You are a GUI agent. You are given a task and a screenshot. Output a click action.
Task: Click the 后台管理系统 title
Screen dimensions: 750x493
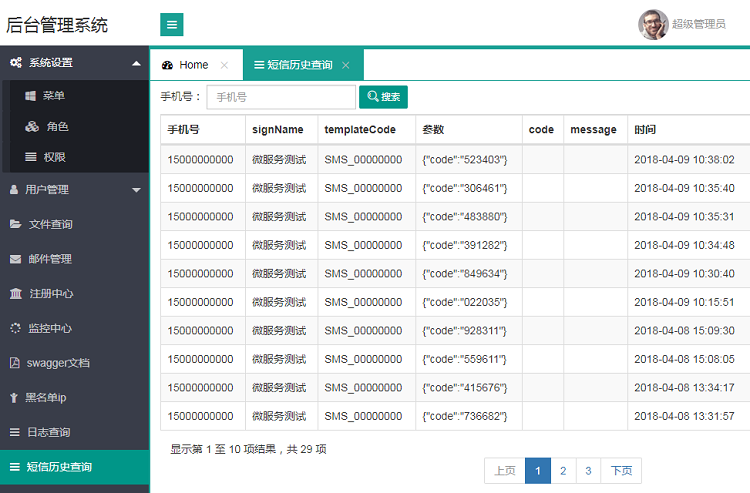coord(57,25)
